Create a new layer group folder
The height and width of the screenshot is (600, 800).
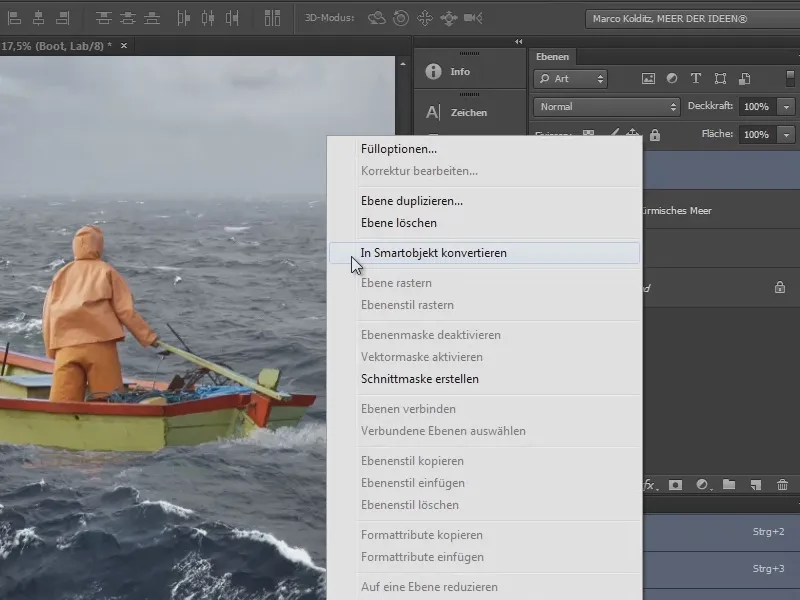[729, 484]
